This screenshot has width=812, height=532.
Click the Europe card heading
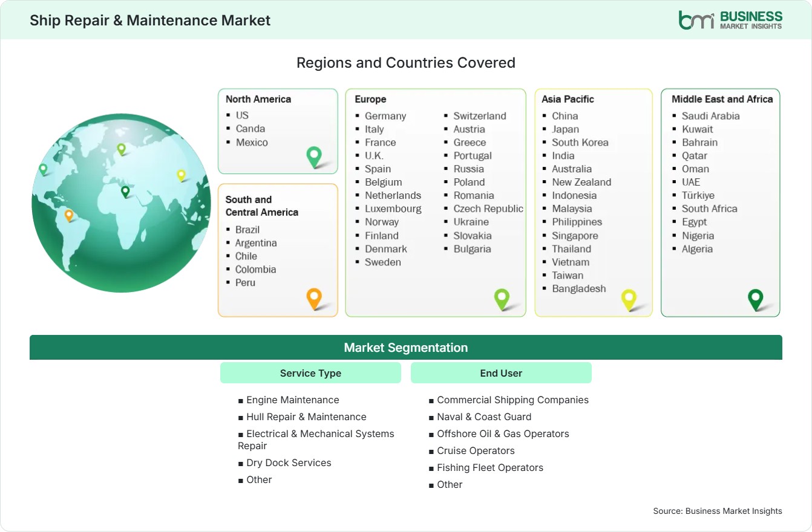coord(370,99)
